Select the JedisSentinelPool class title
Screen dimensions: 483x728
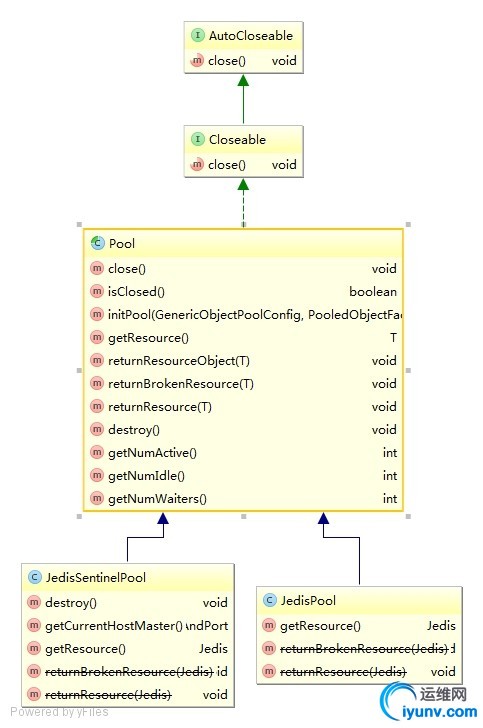96,578
